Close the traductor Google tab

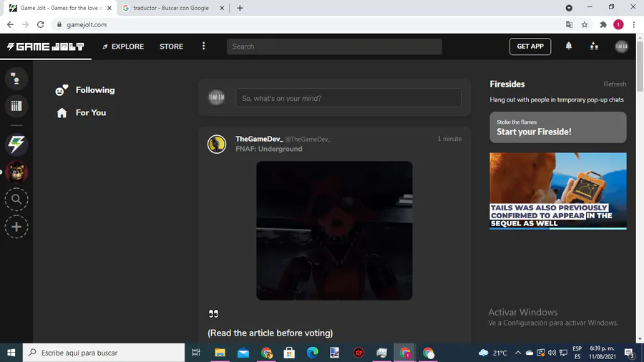(222, 8)
